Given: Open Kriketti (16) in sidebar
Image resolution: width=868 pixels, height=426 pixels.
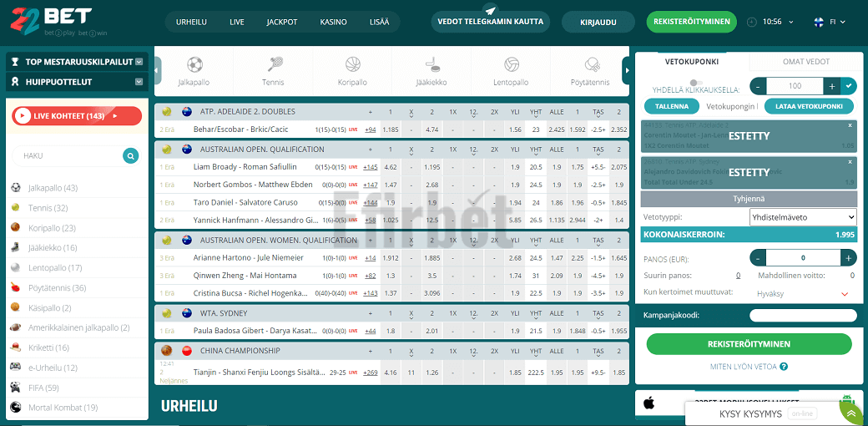Looking at the screenshot, I should coord(78,347).
